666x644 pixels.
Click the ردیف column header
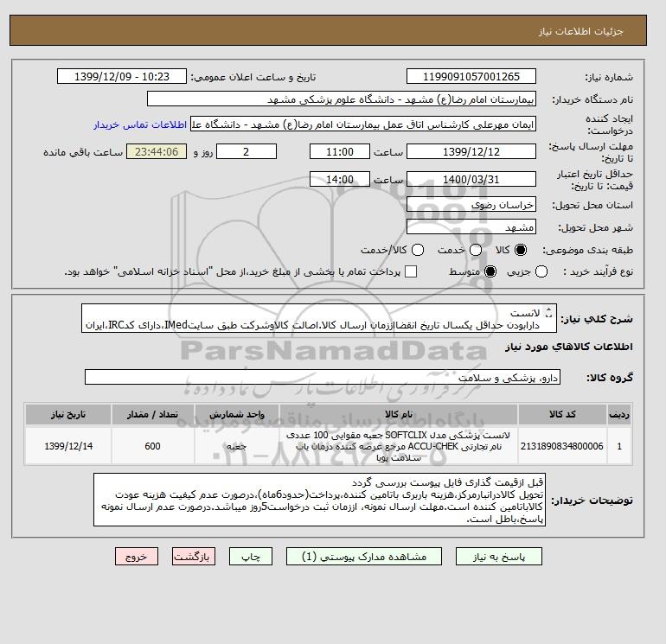pos(619,414)
